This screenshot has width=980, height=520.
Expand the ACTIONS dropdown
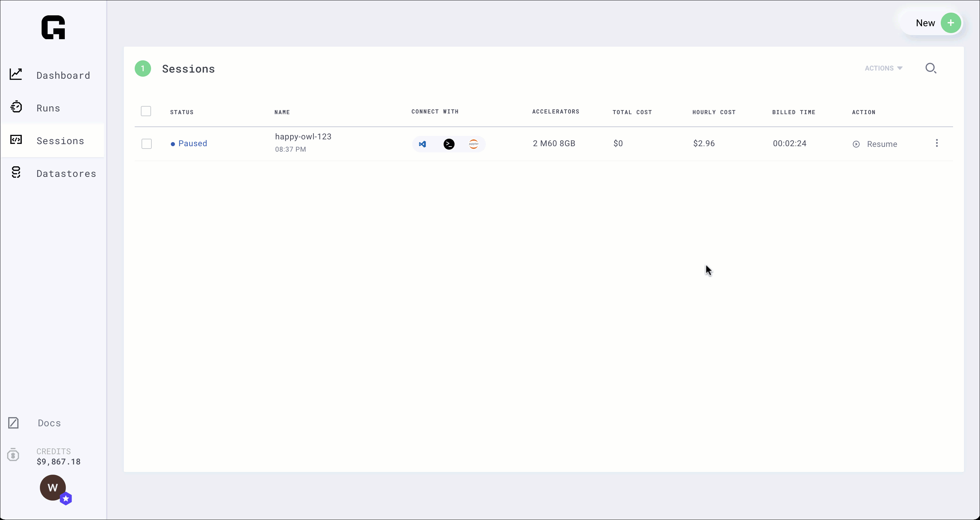coord(884,68)
